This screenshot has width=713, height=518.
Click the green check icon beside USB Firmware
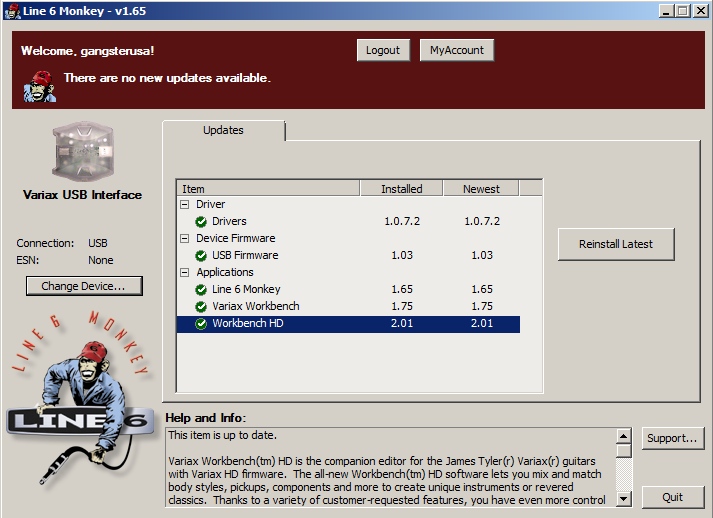tap(201, 256)
